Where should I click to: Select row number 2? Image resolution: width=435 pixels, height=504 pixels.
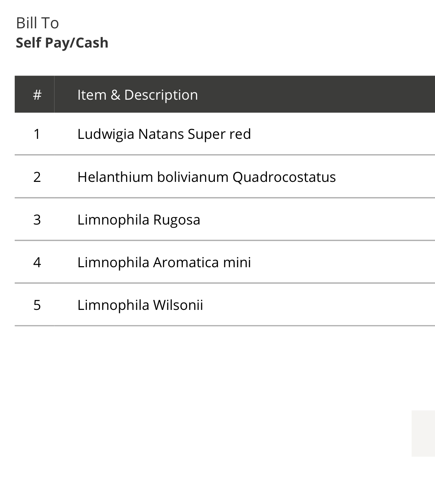click(x=37, y=177)
